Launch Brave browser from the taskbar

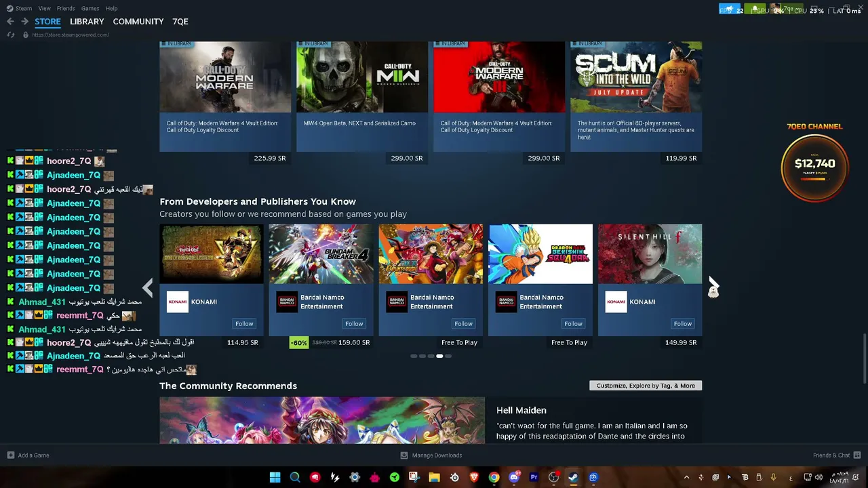click(474, 477)
